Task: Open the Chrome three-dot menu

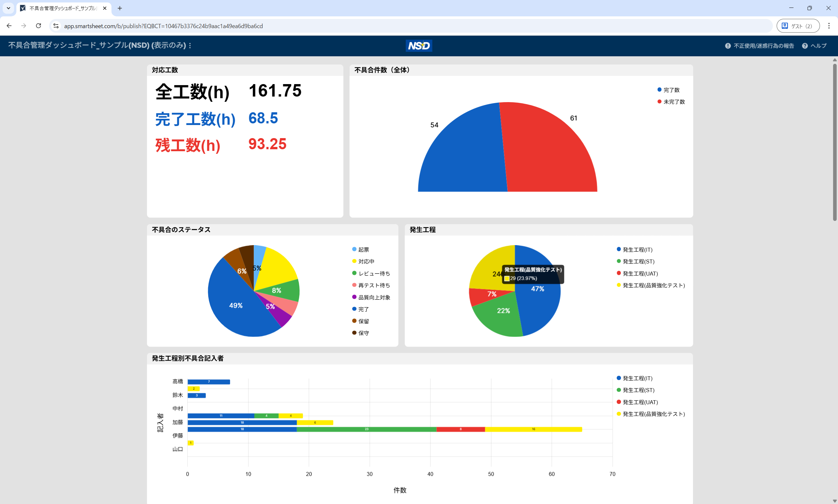Action: [x=829, y=26]
